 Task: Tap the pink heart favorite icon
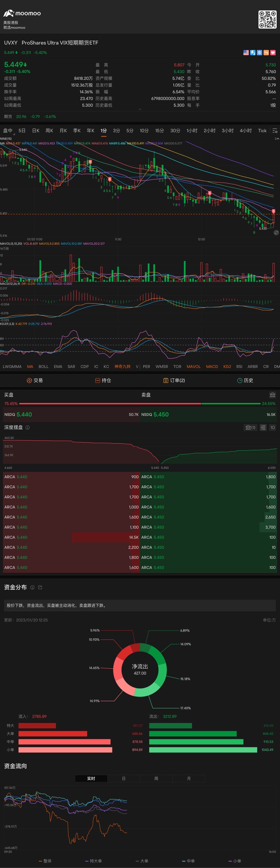click(273, 53)
